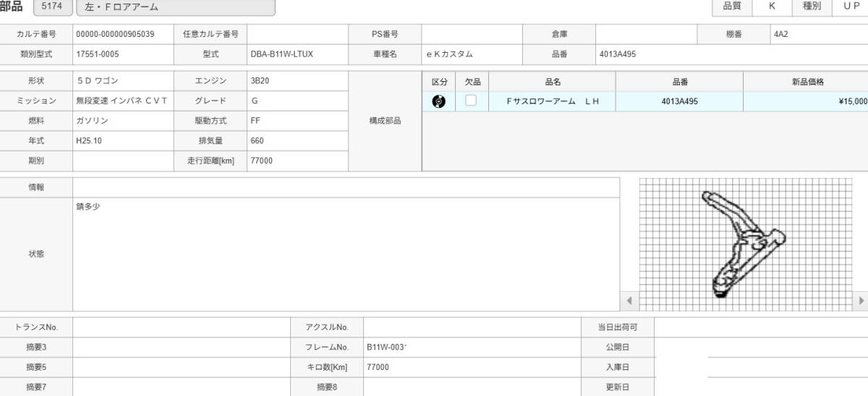Toggle the 欠品 checkbox for FサスロワーアームLH
This screenshot has width=868, height=396.
pos(471,101)
